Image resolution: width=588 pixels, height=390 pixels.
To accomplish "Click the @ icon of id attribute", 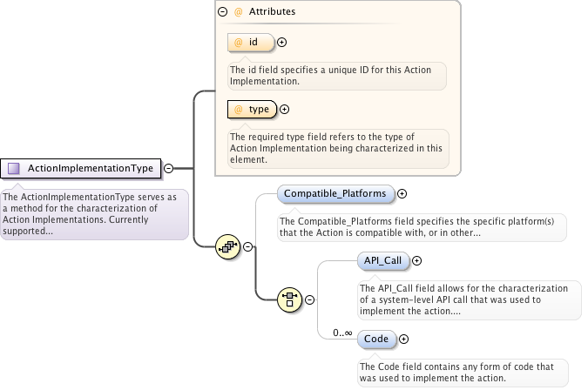I will click(x=239, y=42).
